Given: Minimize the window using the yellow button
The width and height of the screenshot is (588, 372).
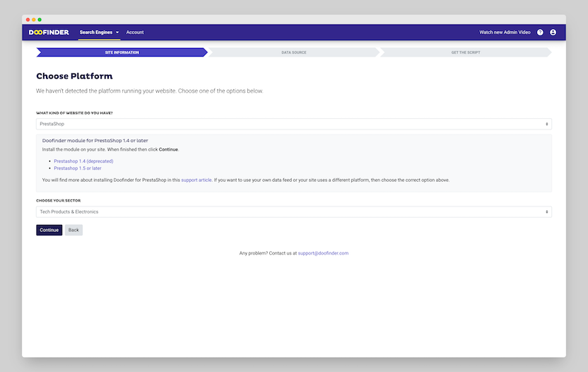Looking at the screenshot, I should click(34, 20).
